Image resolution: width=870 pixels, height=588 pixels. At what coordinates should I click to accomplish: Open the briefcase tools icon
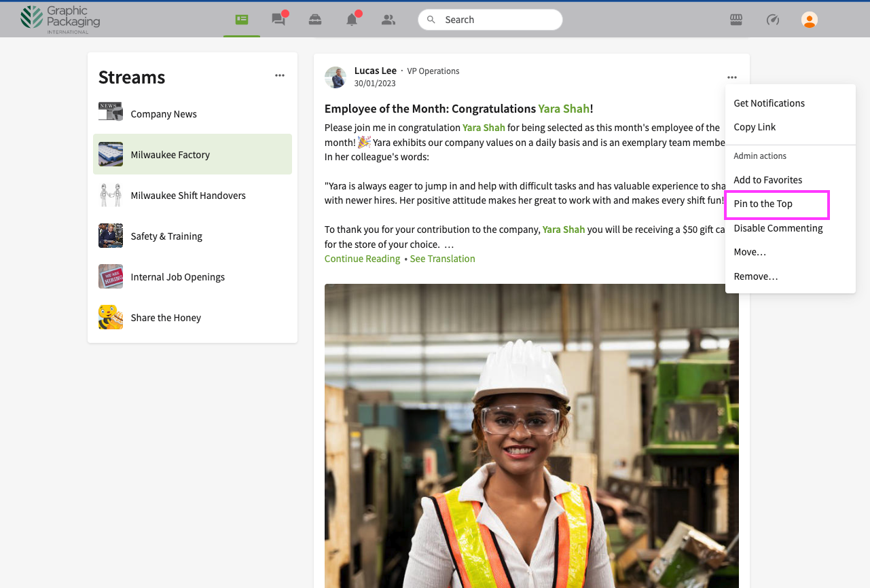pyautogui.click(x=315, y=20)
